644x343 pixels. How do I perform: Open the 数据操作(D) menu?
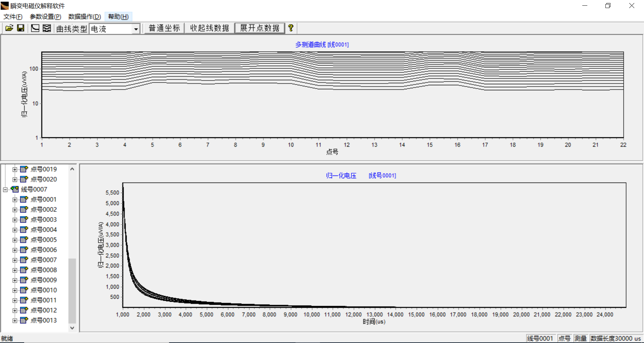coord(85,17)
